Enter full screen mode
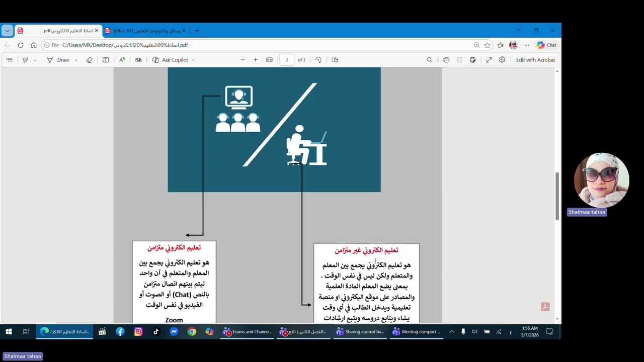The image size is (644, 362). coord(489,60)
